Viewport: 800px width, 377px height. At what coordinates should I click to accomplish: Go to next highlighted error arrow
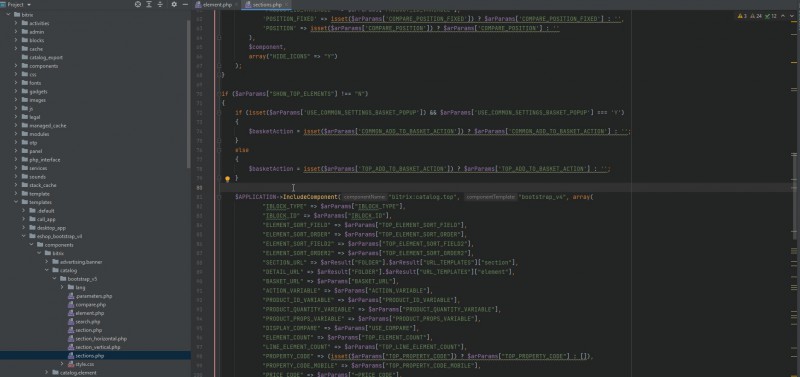pyautogui.click(x=792, y=16)
